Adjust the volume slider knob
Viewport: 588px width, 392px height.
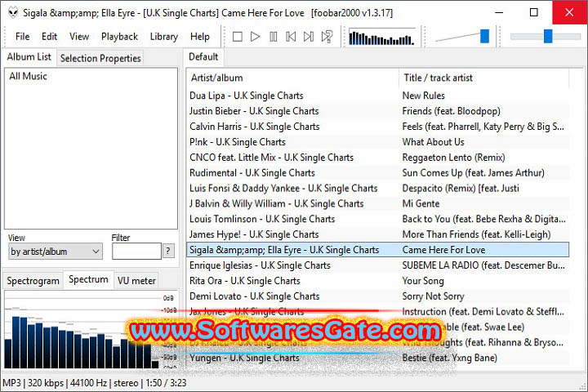click(484, 37)
